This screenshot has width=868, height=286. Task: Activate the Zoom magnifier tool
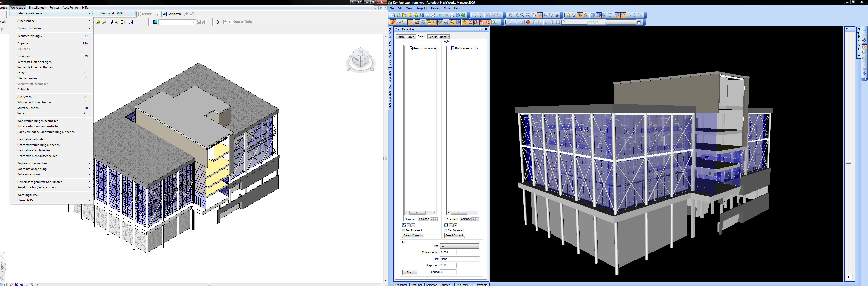pyautogui.click(x=522, y=15)
